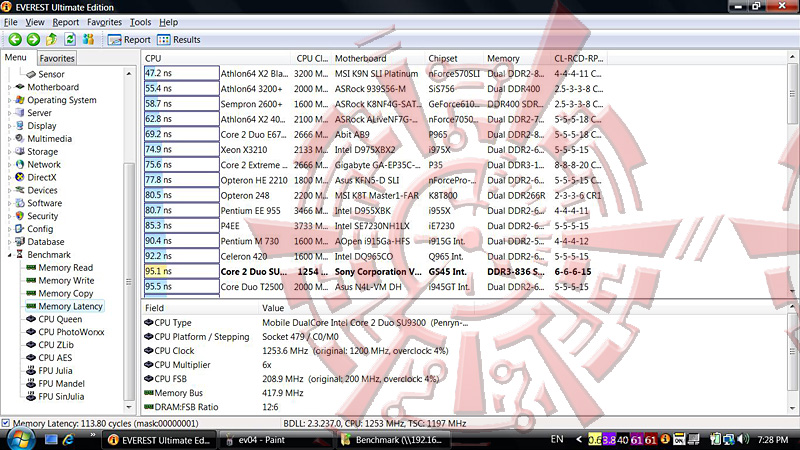This screenshot has width=800, height=450.
Task: Click the results list vertical scrollbar
Action: pyautogui.click(x=792, y=173)
